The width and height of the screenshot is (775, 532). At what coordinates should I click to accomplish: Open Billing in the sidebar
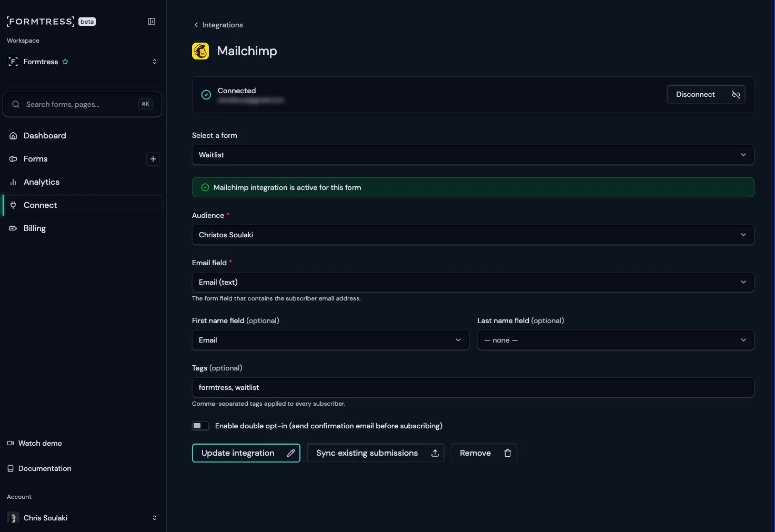coord(82,228)
